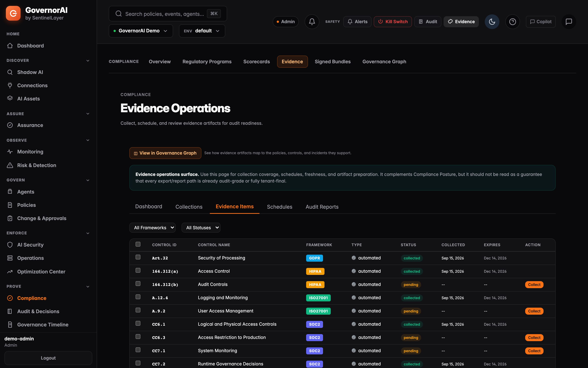The width and height of the screenshot is (588, 368).
Task: Switch to Scorecards tab
Action: pyautogui.click(x=257, y=62)
